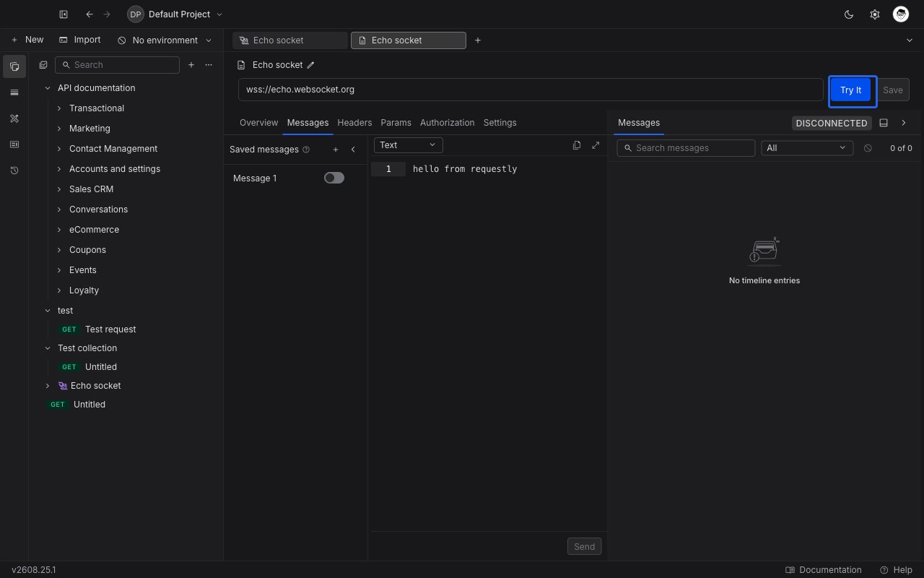
Task: Click the Try It button
Action: pyautogui.click(x=851, y=90)
